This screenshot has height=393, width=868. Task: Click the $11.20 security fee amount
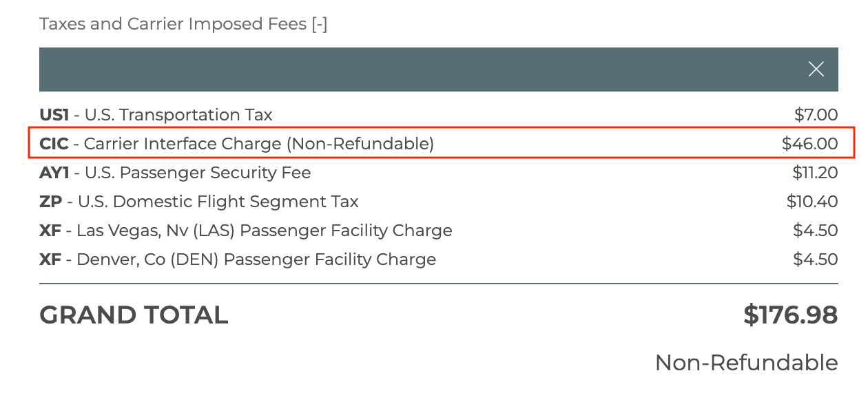(x=815, y=173)
